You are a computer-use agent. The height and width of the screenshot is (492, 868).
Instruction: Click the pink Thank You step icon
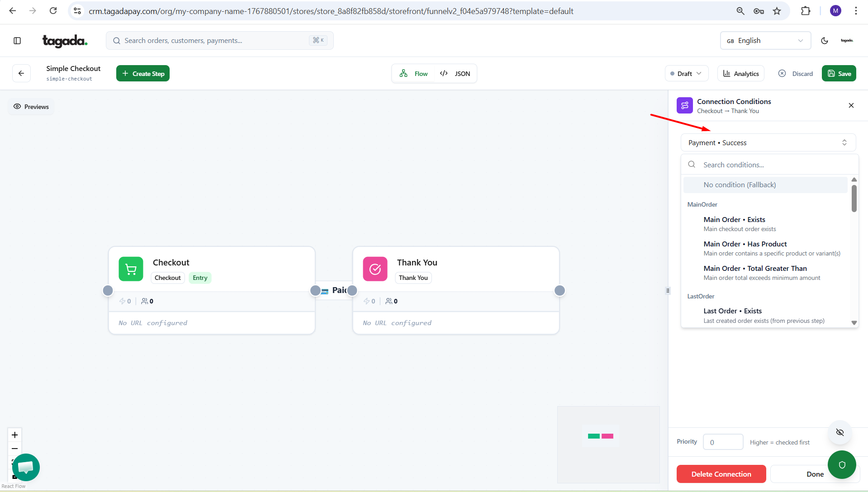(x=375, y=269)
